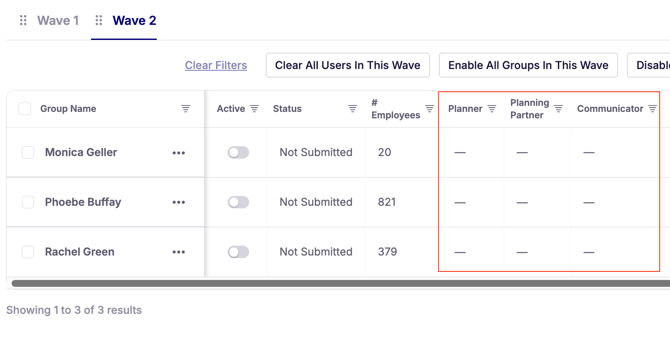The height and width of the screenshot is (361, 670).
Task: Select the Wave 2 tab
Action: (134, 21)
